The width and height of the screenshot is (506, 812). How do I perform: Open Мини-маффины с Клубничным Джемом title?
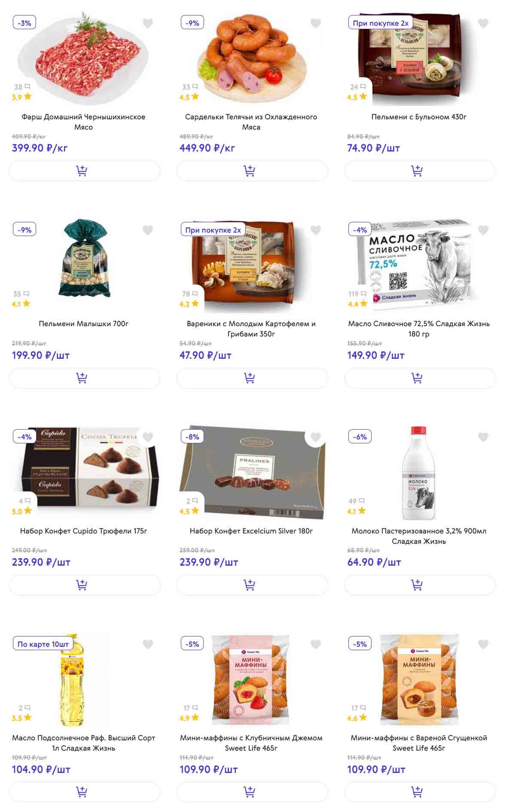click(x=251, y=743)
